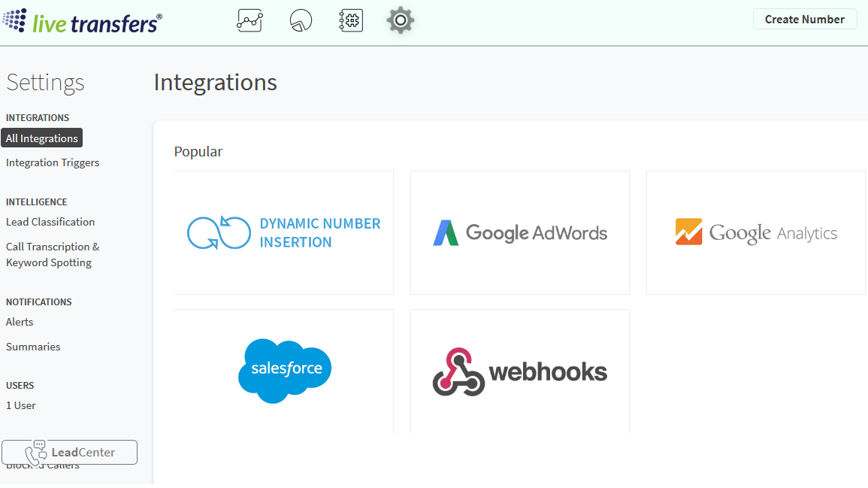Open the 1 User link
The height and width of the screenshot is (488, 868).
coord(20,405)
